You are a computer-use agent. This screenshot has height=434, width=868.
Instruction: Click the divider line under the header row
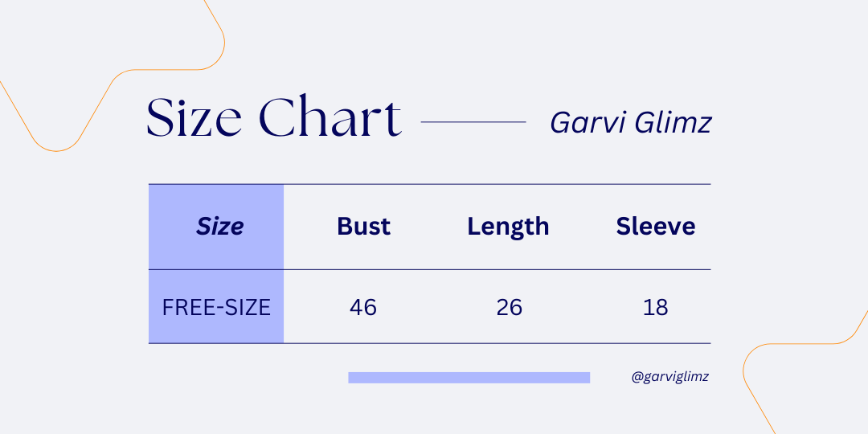497,269
